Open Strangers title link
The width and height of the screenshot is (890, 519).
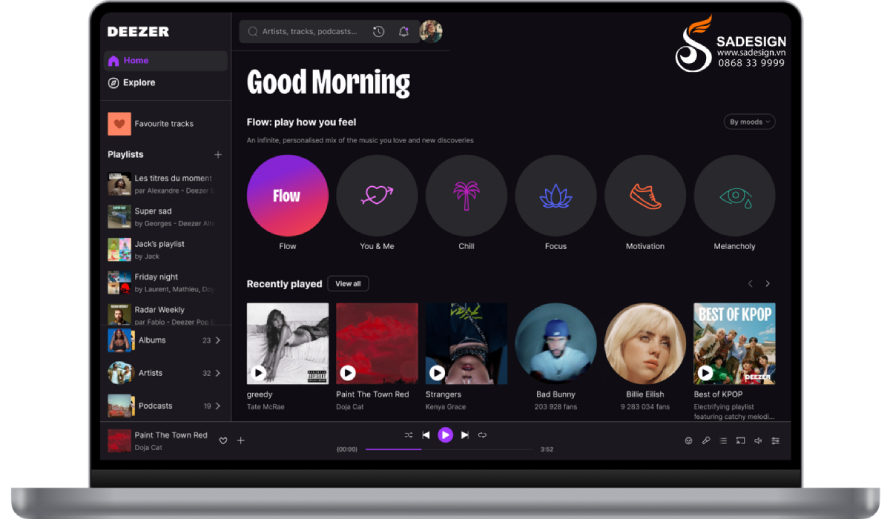[x=443, y=395]
